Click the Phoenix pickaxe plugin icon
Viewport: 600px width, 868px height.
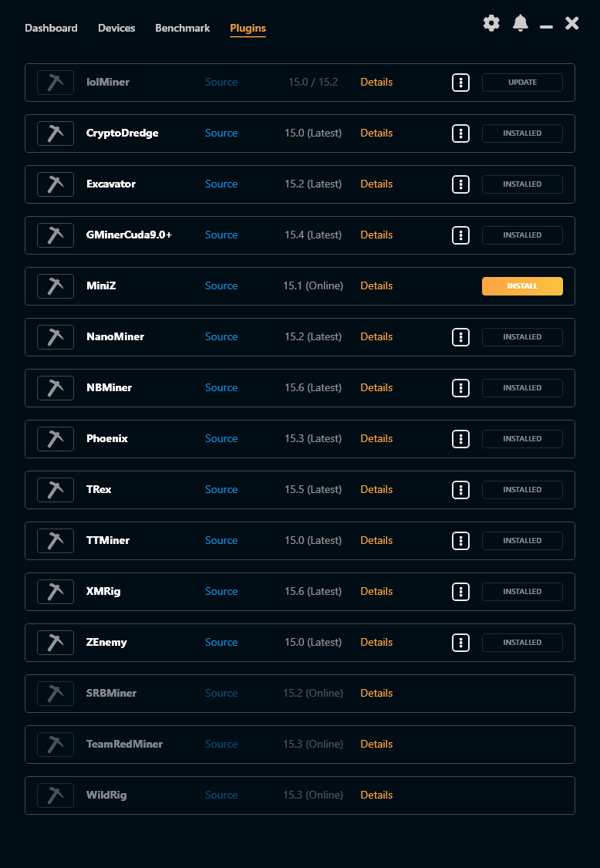(x=56, y=439)
